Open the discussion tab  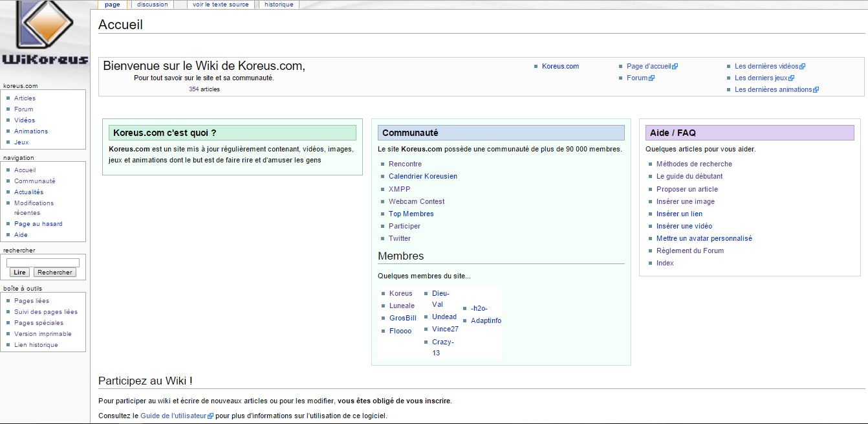tap(152, 5)
